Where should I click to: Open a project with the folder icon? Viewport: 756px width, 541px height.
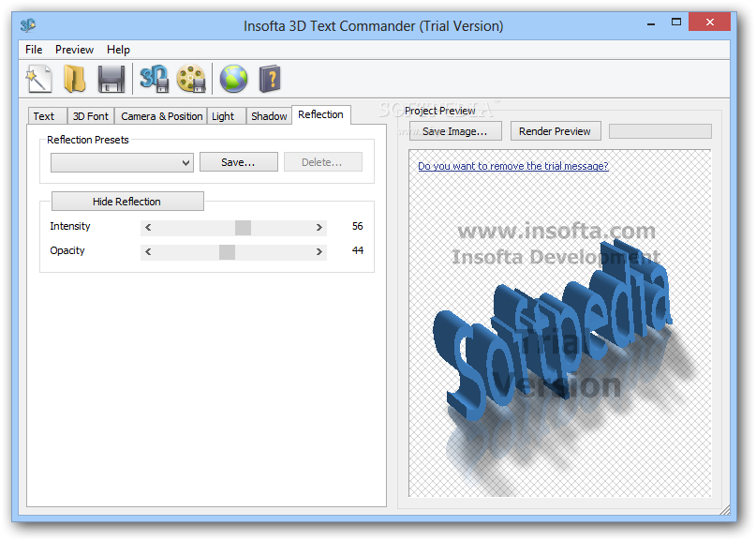tap(75, 79)
